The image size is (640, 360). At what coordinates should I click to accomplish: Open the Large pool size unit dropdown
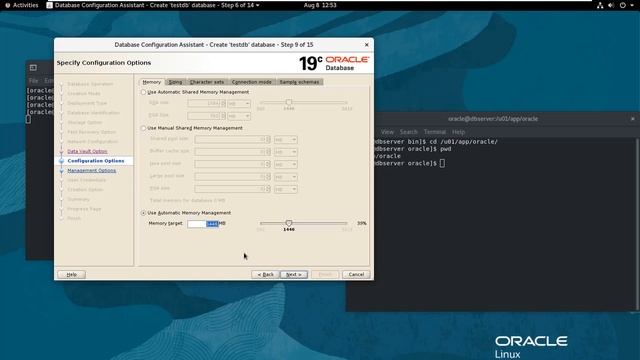click(x=286, y=177)
